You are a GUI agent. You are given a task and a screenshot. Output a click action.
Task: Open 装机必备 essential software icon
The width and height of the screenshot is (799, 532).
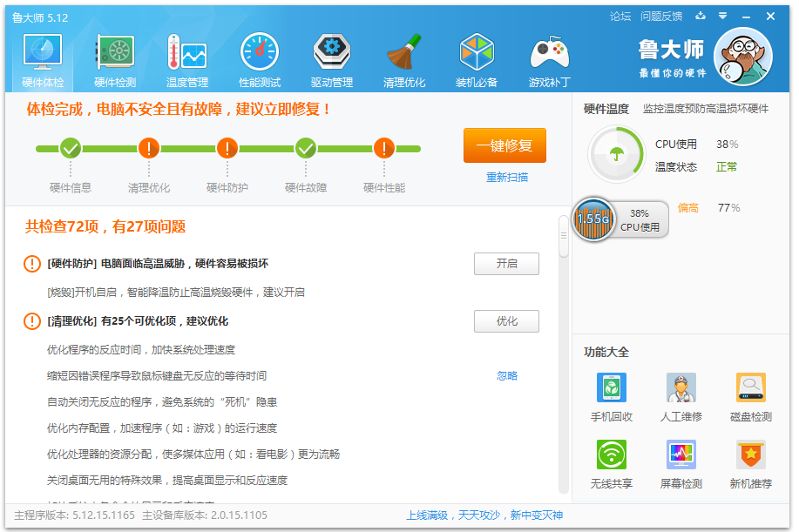point(476,61)
